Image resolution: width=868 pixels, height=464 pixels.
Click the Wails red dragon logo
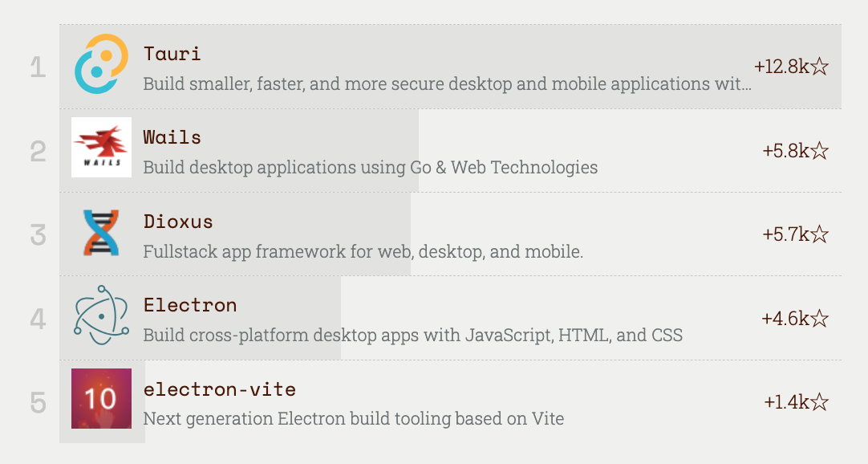pos(101,148)
